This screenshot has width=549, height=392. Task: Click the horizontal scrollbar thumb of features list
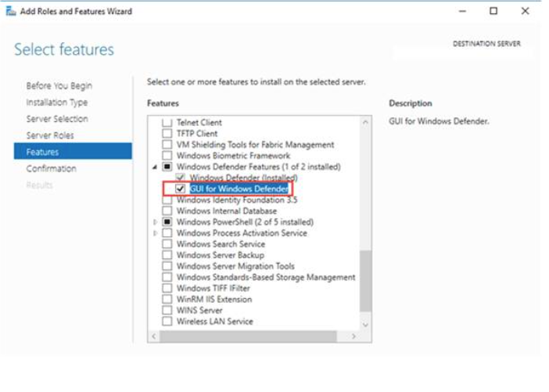(x=248, y=336)
